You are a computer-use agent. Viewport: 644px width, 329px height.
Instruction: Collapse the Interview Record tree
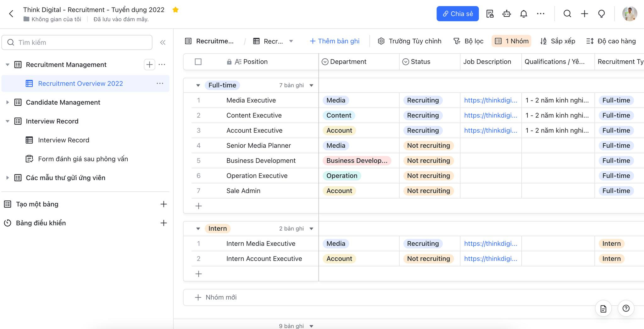(x=8, y=121)
